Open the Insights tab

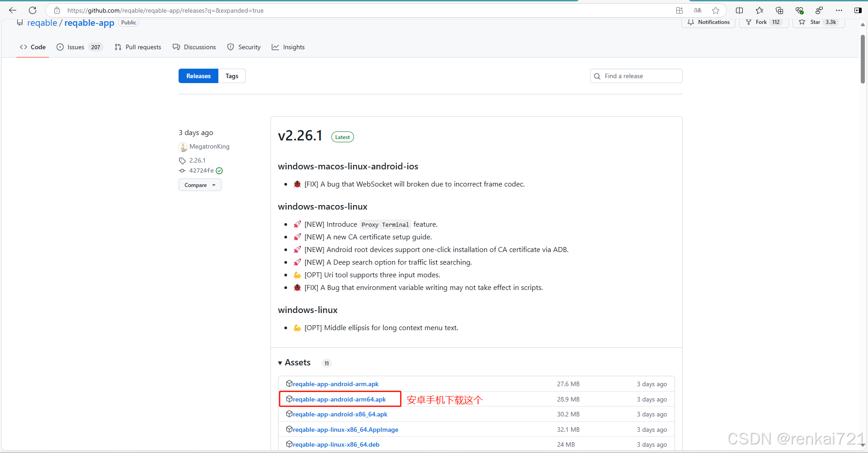click(x=288, y=47)
